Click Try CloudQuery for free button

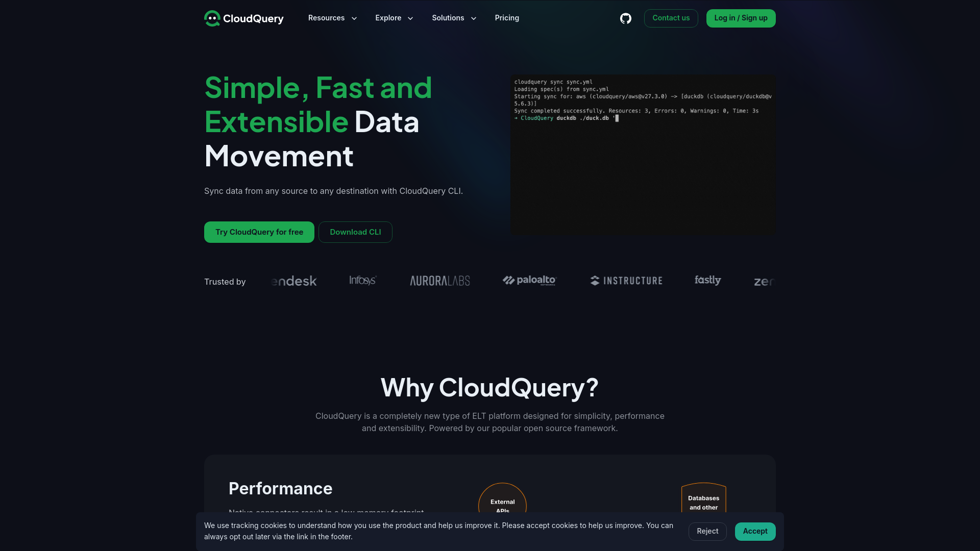(x=259, y=232)
